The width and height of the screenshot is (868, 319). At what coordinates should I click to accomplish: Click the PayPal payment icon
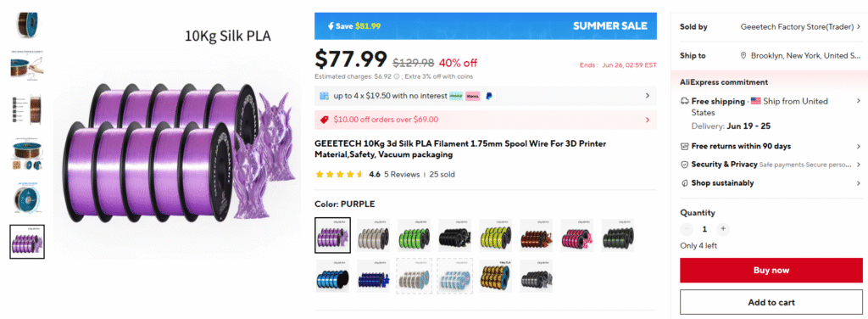489,96
